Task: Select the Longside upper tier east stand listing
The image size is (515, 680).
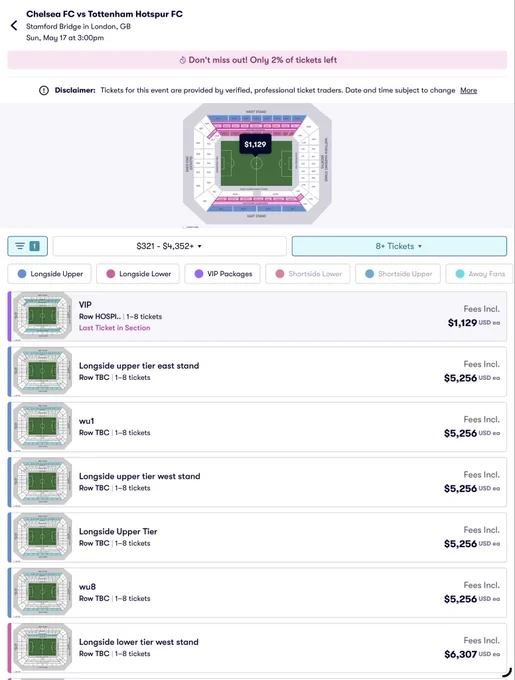Action: coord(257,371)
